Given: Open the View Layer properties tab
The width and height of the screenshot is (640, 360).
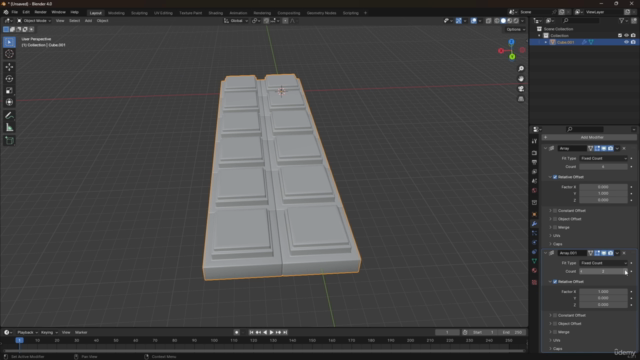Looking at the screenshot, I should point(534,171).
